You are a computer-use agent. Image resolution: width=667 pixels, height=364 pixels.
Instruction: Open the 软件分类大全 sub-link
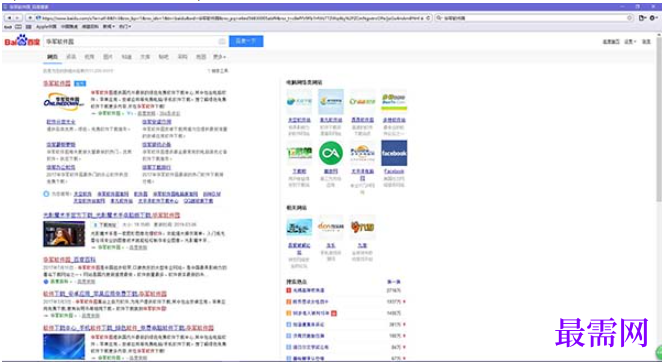pos(61,122)
